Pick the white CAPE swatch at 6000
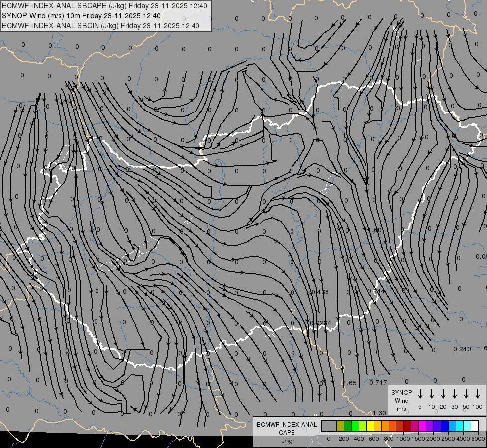This screenshot has width=487, height=448. [x=475, y=426]
